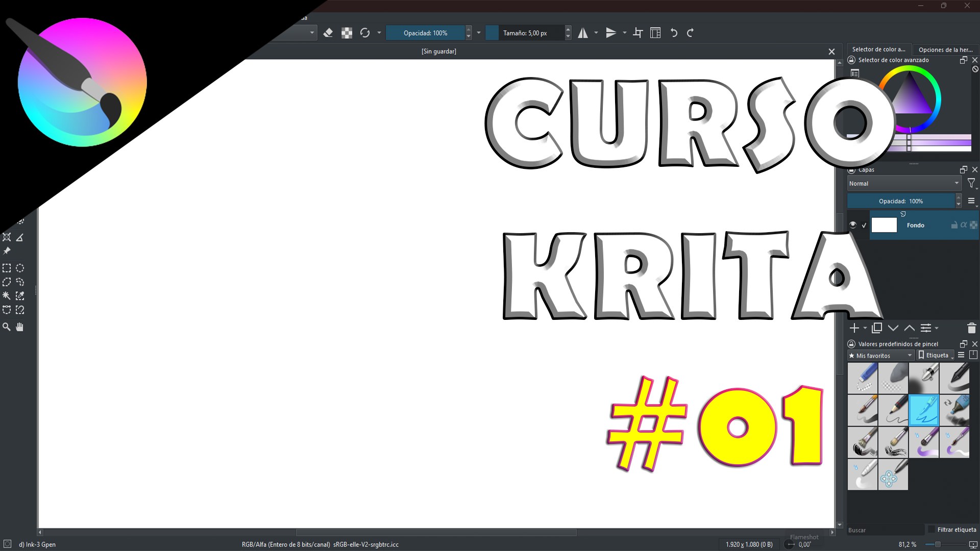Delete layer with trash icon
This screenshot has width=980, height=551.
(x=971, y=328)
